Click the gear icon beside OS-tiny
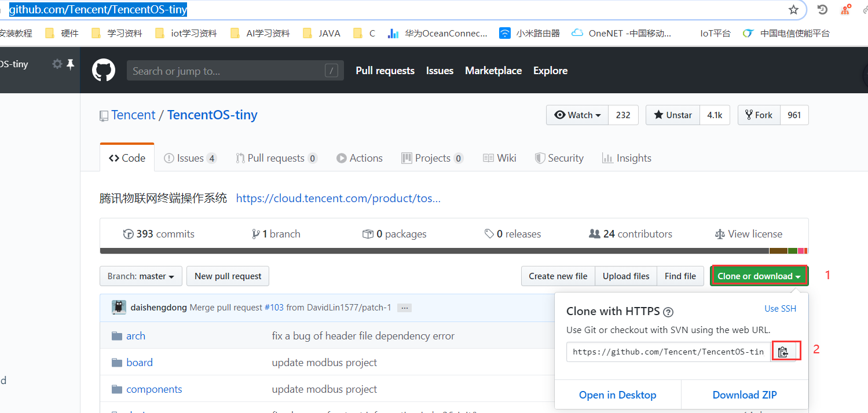This screenshot has height=413, width=868. point(57,64)
